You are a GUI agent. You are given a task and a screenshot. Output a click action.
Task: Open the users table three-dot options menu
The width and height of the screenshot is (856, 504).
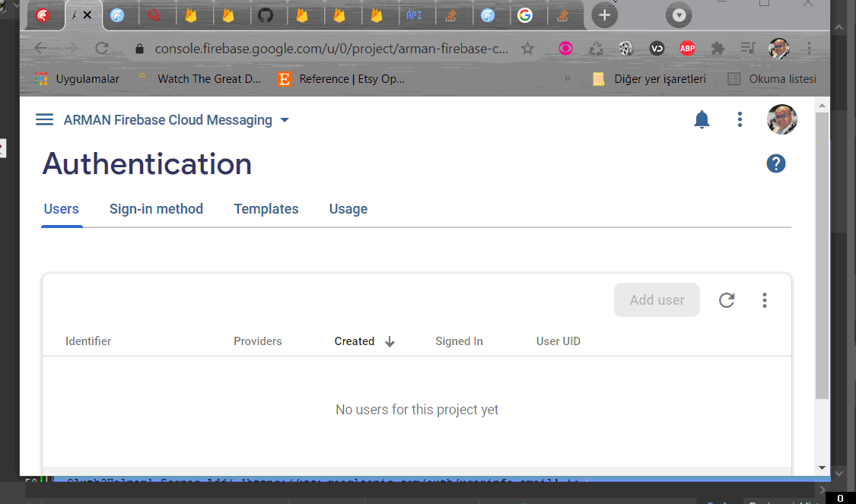point(764,300)
